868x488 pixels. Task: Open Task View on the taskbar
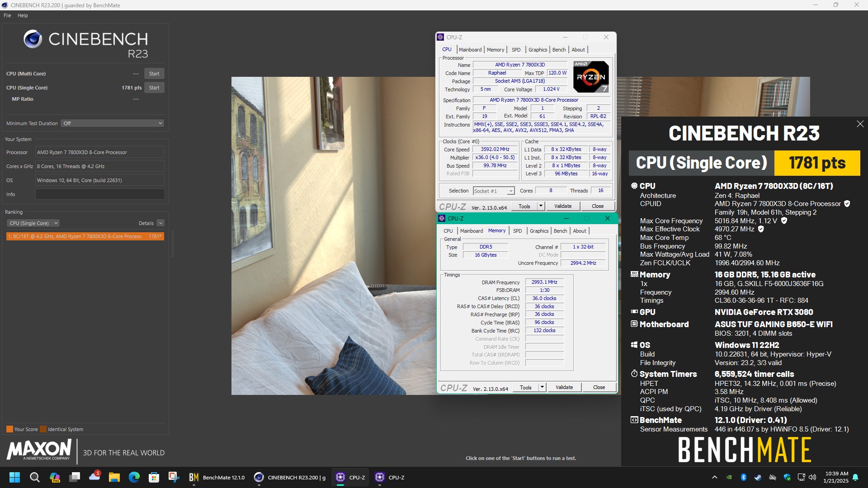(x=75, y=477)
